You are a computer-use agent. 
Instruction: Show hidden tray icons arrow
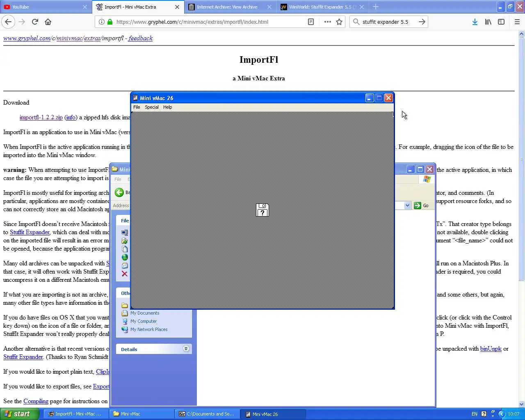[x=501, y=414]
